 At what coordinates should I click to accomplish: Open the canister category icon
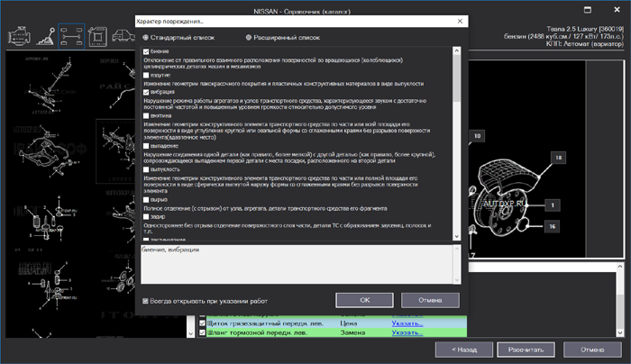coord(97,37)
